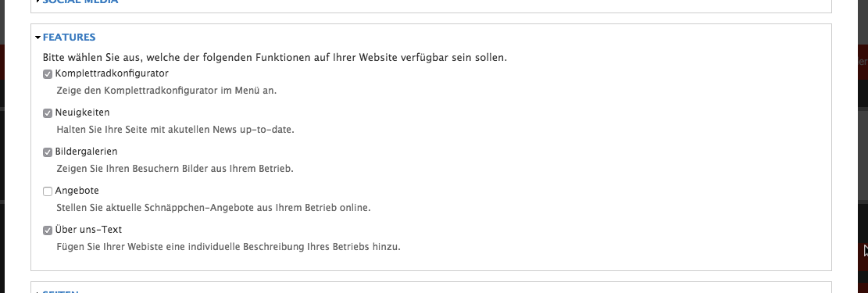Click the 'Halten Sie Ihre Seite' news description
The image size is (868, 293).
[x=176, y=130]
